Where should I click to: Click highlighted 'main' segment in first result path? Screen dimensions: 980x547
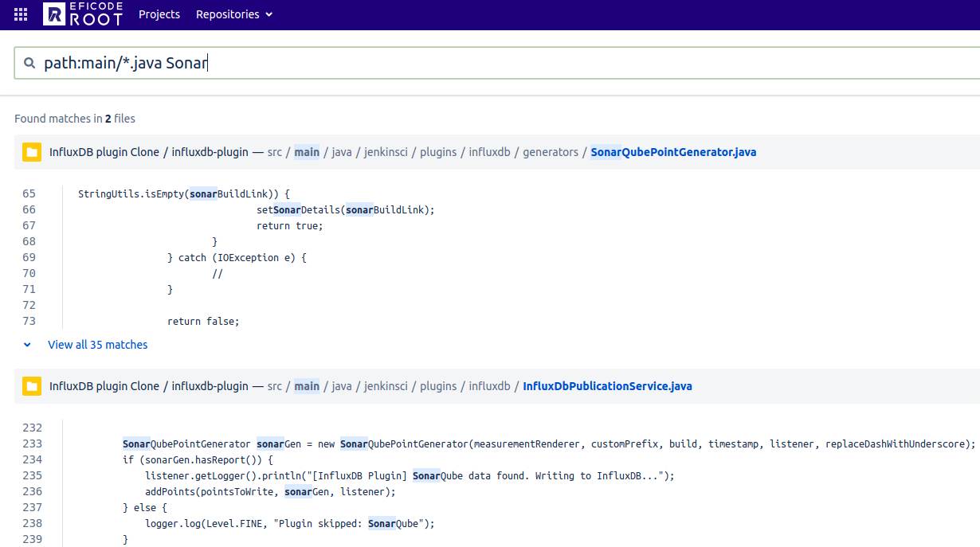[307, 152]
